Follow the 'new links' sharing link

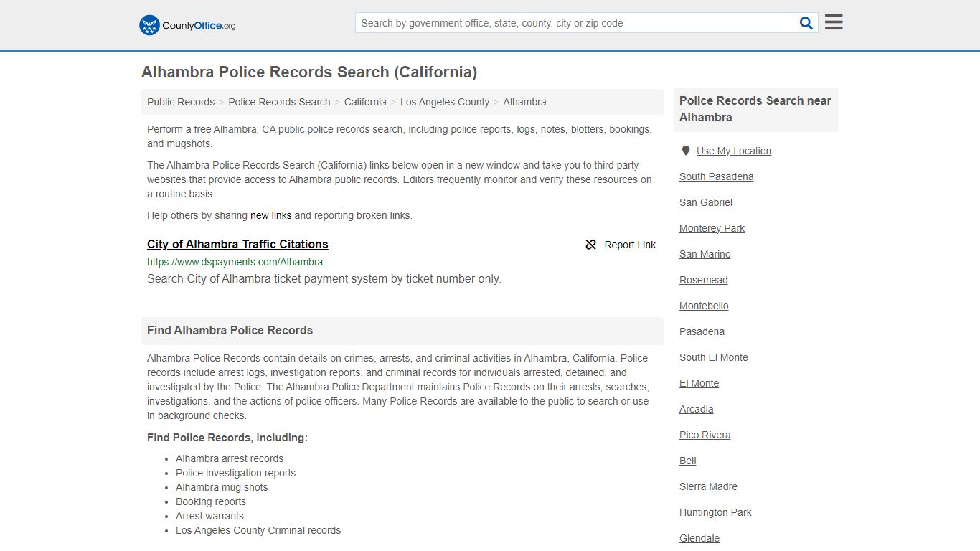[270, 215]
